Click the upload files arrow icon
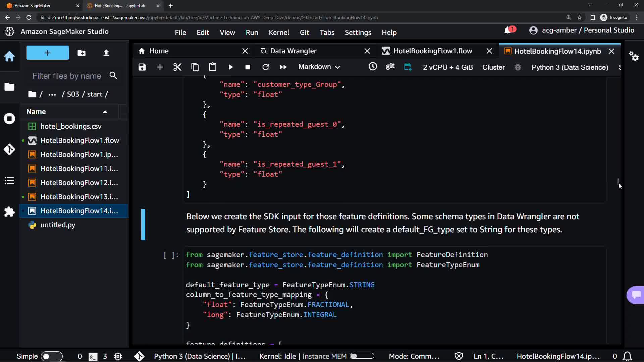 tap(106, 53)
